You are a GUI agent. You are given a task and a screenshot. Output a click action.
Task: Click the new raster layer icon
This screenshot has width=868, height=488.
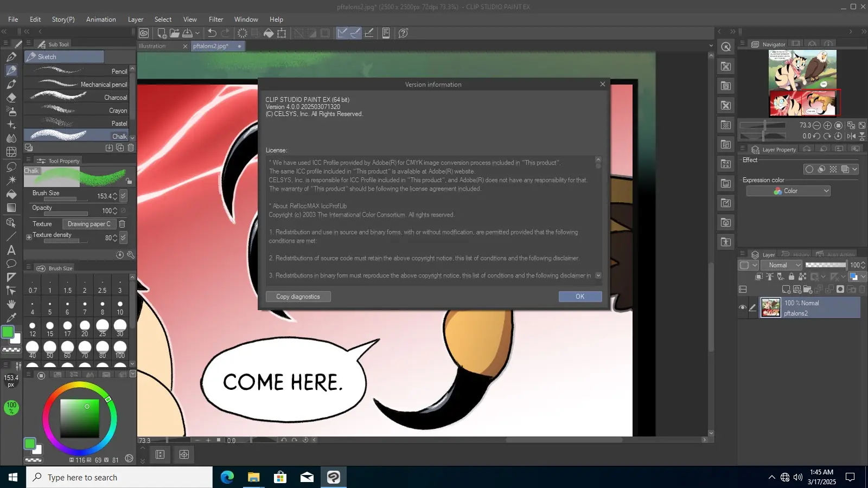[786, 290]
